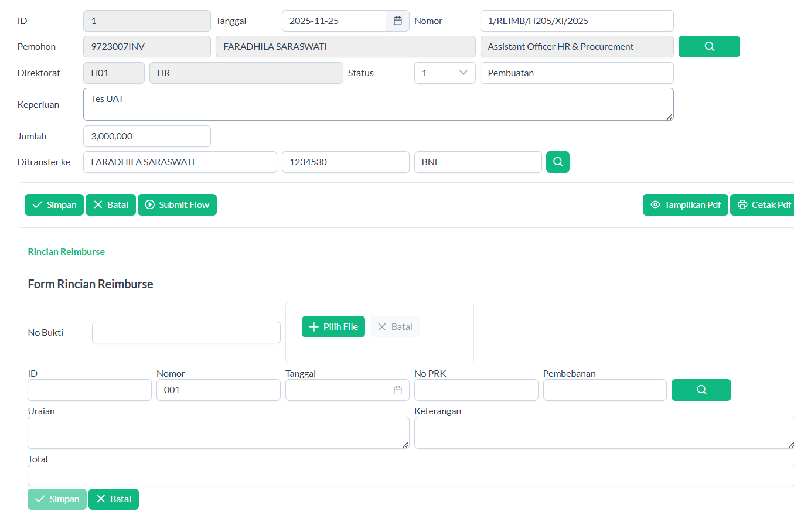Focus the No Bukti input field

pos(186,333)
